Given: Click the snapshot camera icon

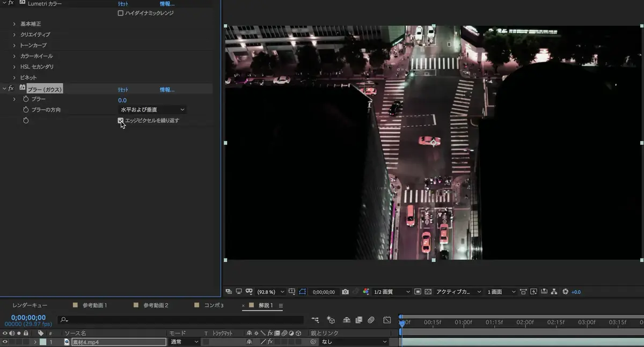Looking at the screenshot, I should (345, 292).
